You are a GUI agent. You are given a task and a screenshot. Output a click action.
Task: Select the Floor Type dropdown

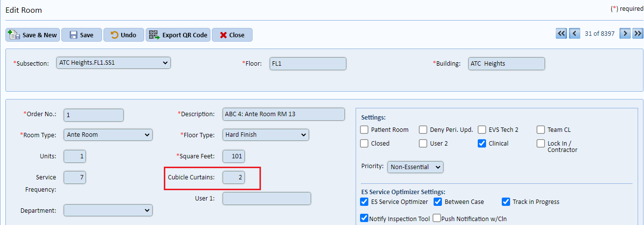265,134
